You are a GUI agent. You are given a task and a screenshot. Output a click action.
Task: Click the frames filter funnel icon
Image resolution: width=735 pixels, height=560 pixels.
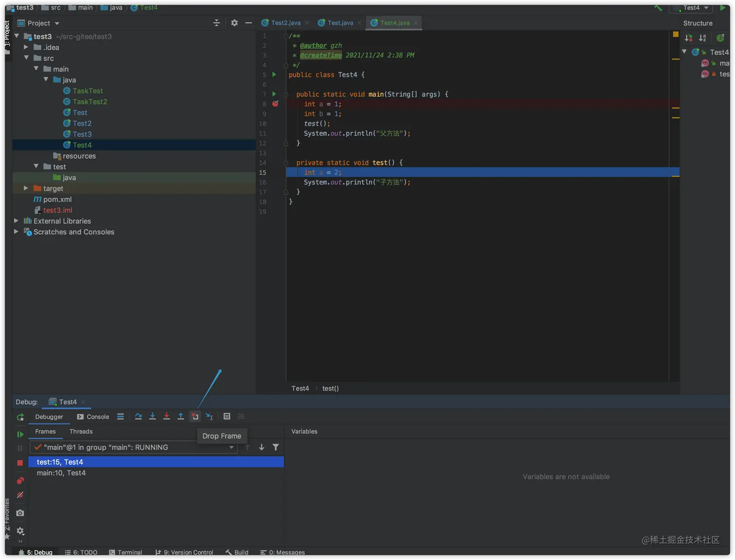[276, 447]
